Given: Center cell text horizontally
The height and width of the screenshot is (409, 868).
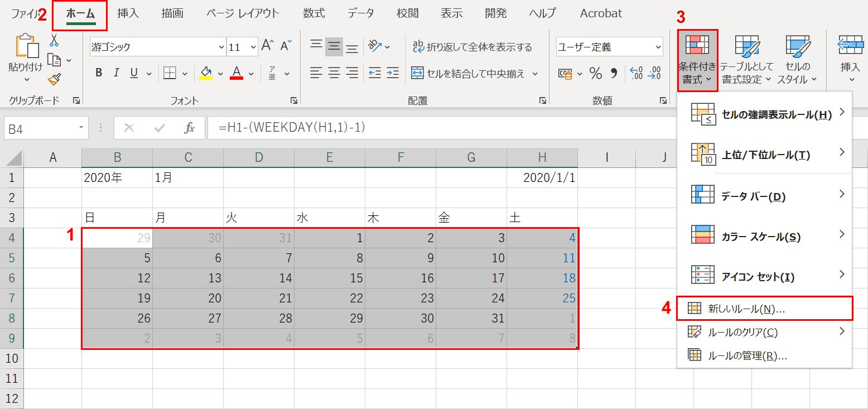Looking at the screenshot, I should pyautogui.click(x=334, y=73).
